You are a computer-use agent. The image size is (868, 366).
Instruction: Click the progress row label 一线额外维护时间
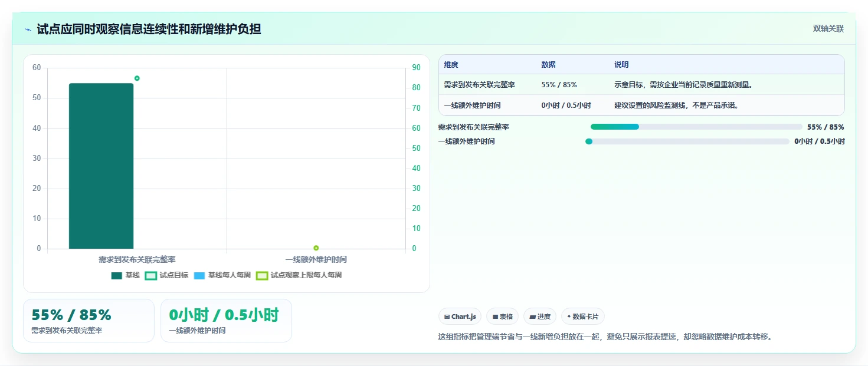pos(467,141)
